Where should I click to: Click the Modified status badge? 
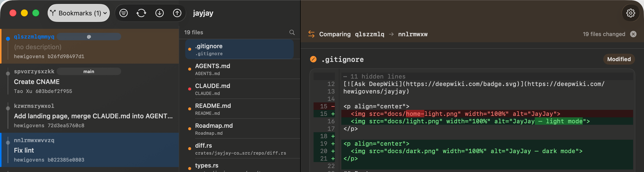(x=619, y=59)
